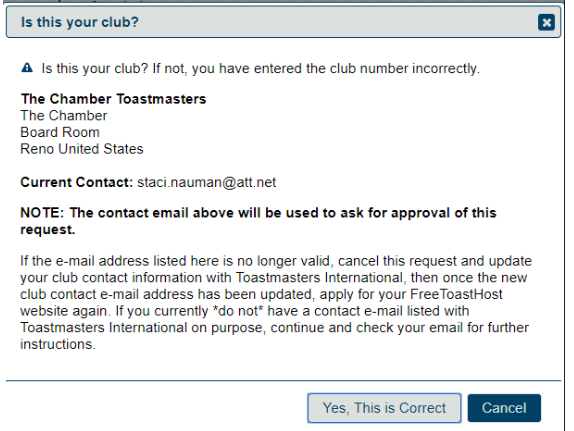The width and height of the screenshot is (574, 431).
Task: Click the 'The Chamber' address line
Action: pos(64,116)
